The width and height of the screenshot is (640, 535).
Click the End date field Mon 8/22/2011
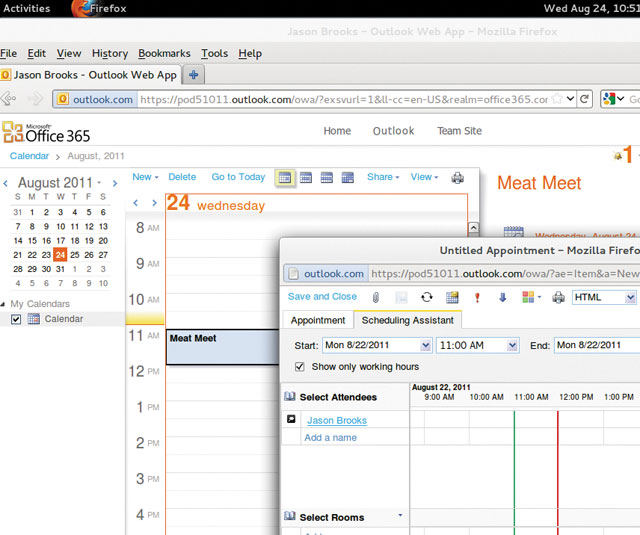[596, 345]
